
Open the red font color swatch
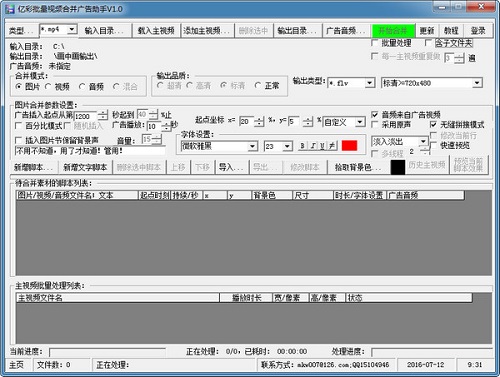tap(349, 146)
